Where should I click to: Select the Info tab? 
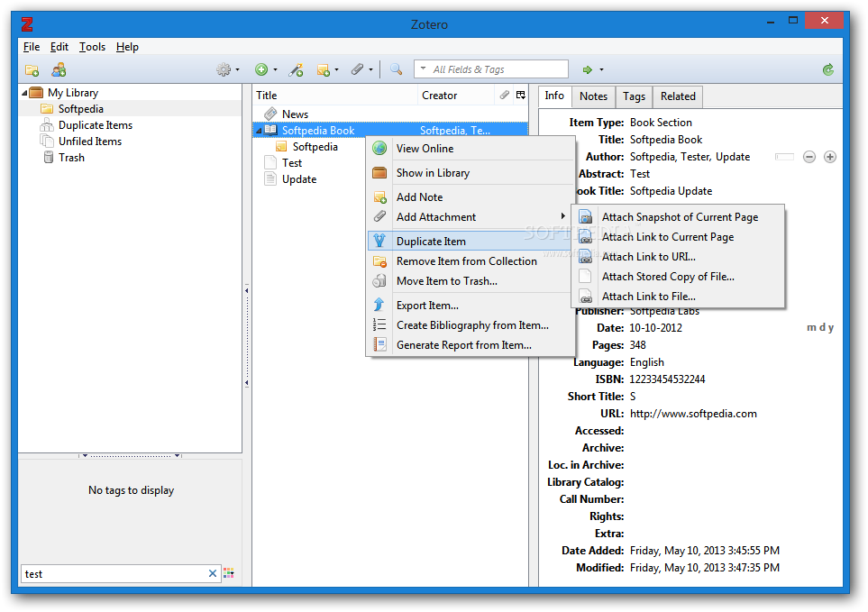coord(554,96)
